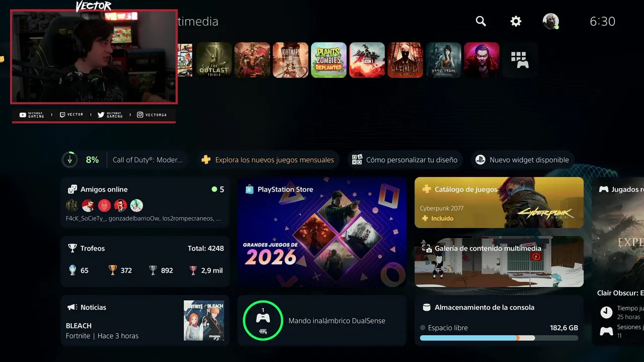Open the game library grid icon

tap(520, 60)
